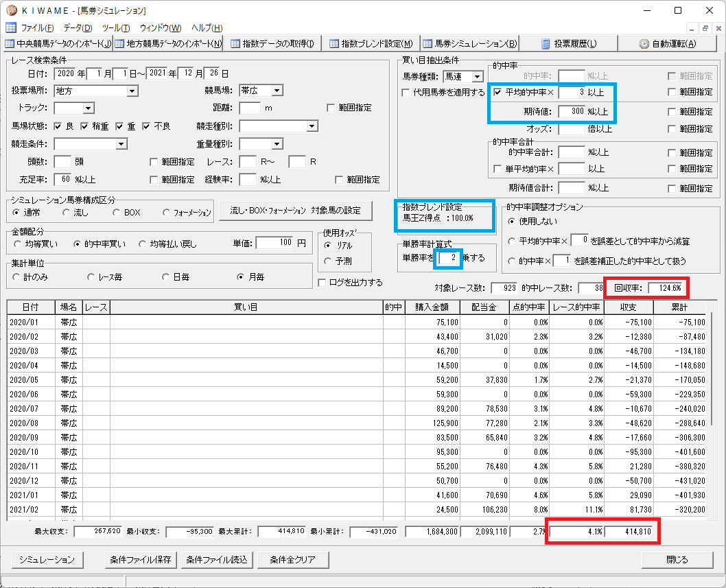
Task: Click the 単価 input field showing 100
Action: pos(274,243)
